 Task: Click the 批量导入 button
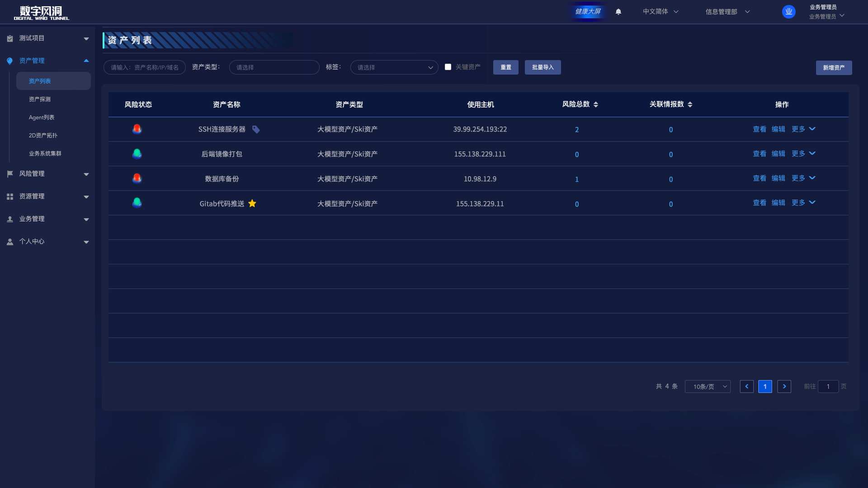pyautogui.click(x=542, y=67)
